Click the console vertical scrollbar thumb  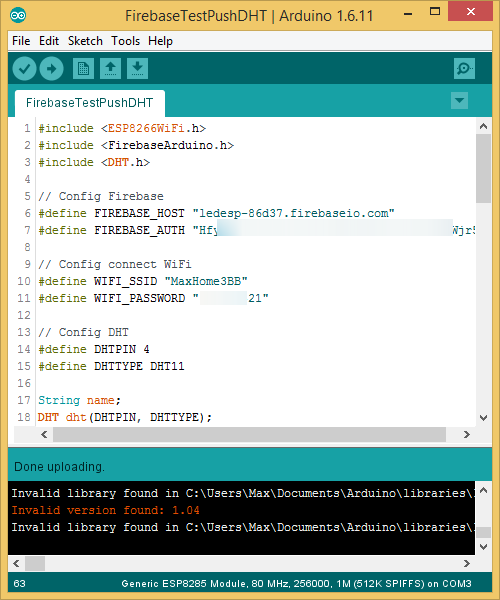tap(484, 532)
